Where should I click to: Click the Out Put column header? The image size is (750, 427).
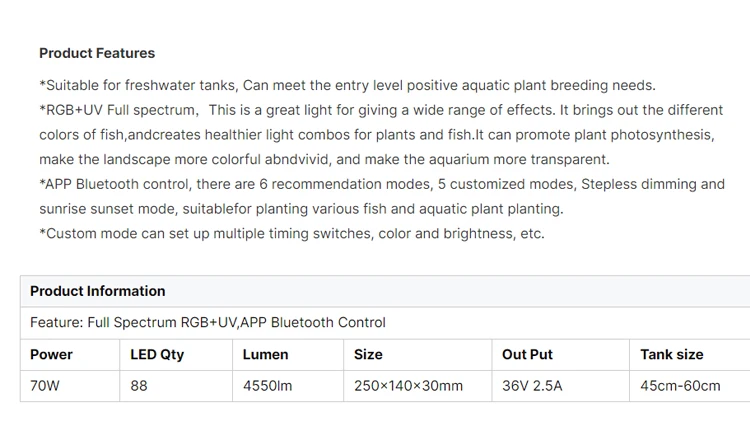click(561, 355)
